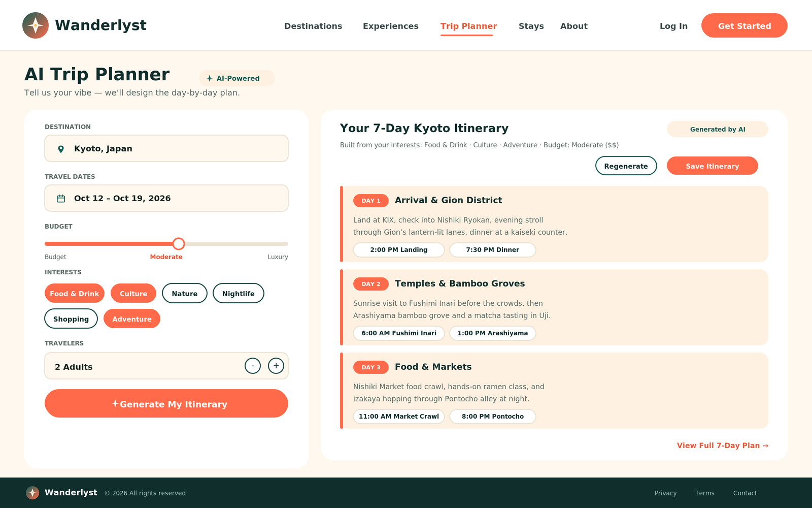
Task: Click the Oct 12 – Oct 19 dates field
Action: pyautogui.click(x=166, y=198)
